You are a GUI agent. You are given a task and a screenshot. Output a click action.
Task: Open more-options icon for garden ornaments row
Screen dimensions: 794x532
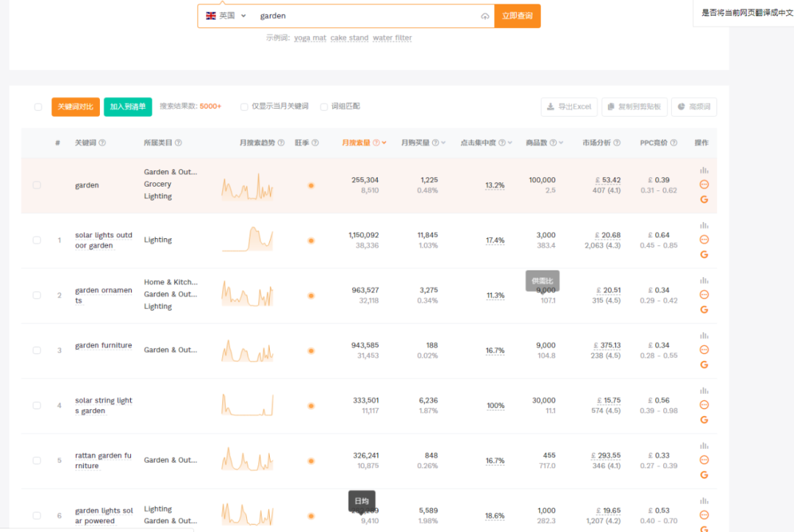704,295
